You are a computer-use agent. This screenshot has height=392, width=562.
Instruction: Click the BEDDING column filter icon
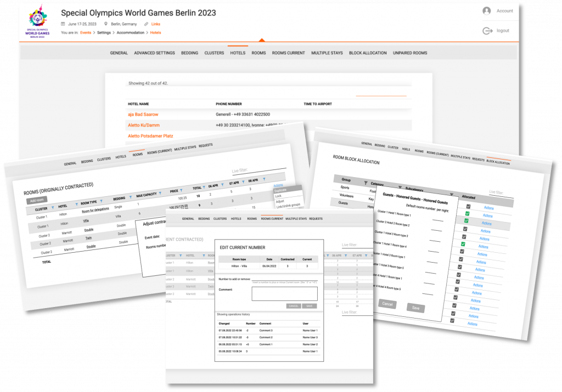coord(131,197)
